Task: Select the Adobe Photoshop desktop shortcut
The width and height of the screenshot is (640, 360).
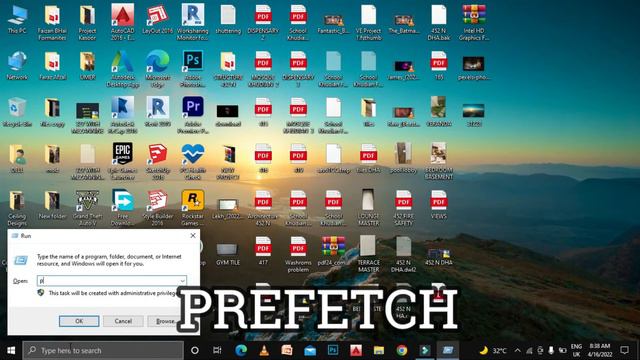Action: tap(193, 69)
